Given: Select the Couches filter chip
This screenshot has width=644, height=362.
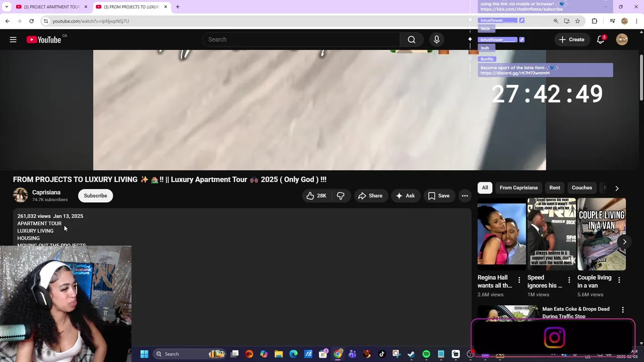Looking at the screenshot, I should pos(582,188).
